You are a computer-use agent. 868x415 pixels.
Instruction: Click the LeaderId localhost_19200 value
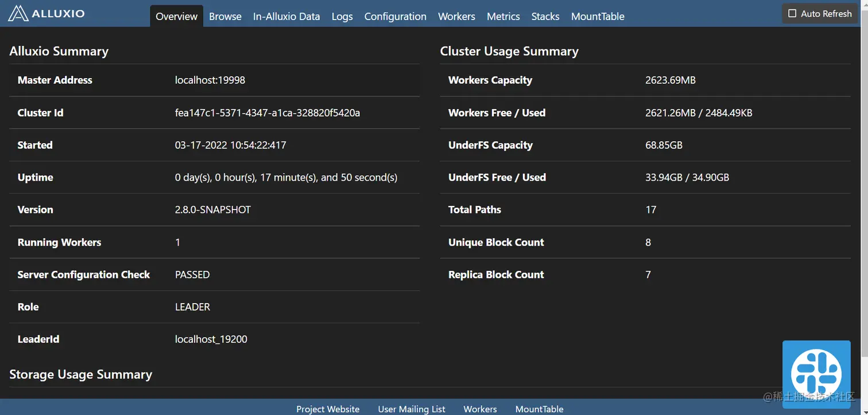[211, 339]
